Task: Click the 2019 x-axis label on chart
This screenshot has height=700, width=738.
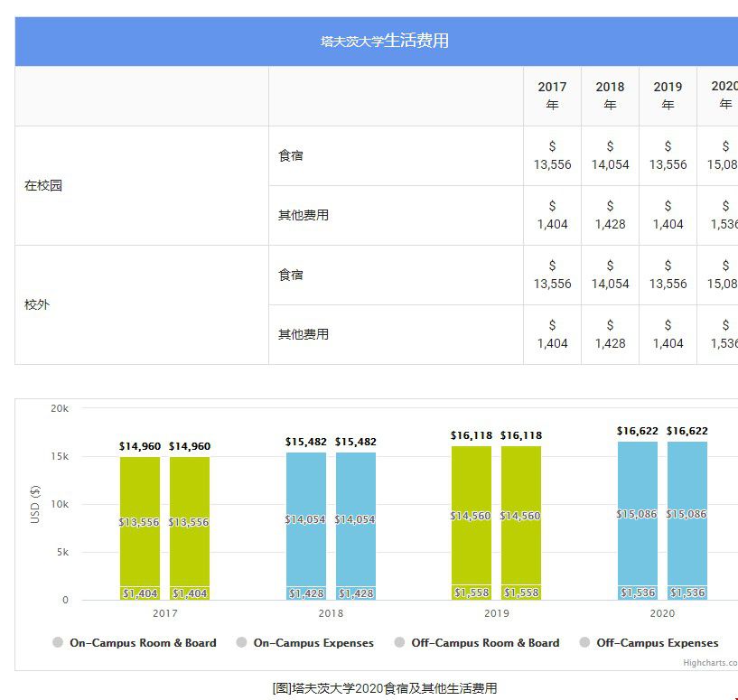Action: coord(497,613)
